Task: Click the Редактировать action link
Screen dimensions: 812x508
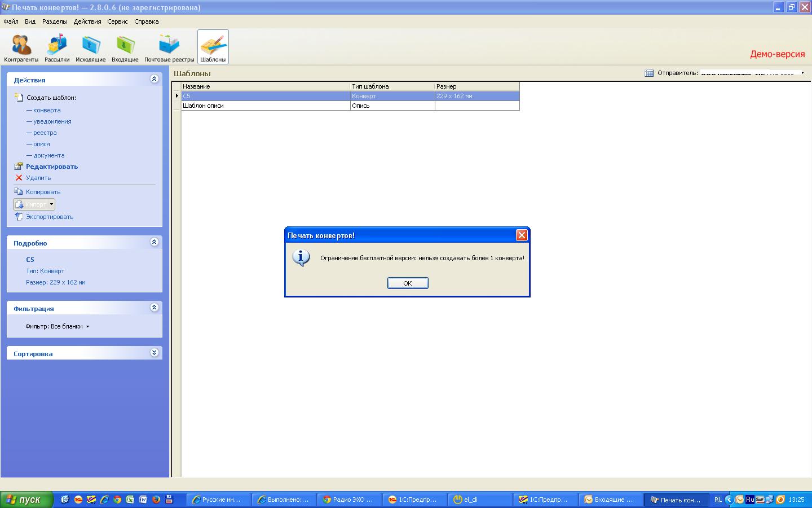Action: (51, 167)
